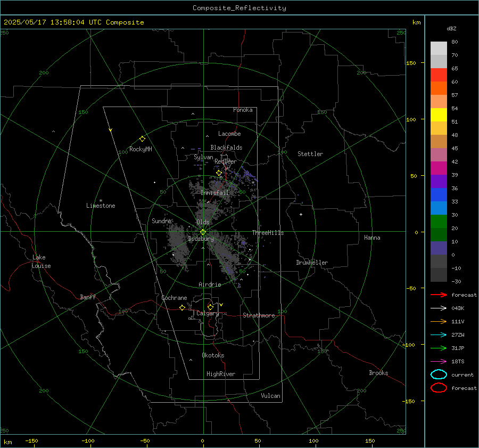The height and width of the screenshot is (448, 479).
Task: Click the yellow diamond marker at Red Deer
Action: click(219, 173)
